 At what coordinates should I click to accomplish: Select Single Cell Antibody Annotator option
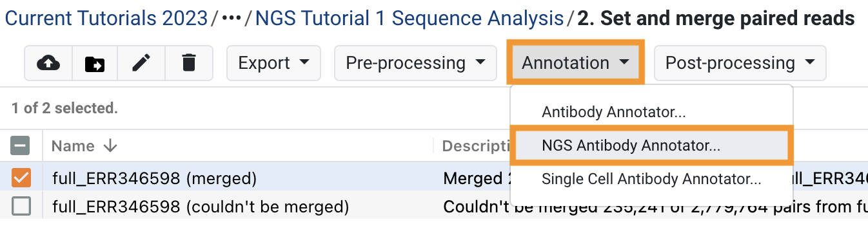point(652,178)
